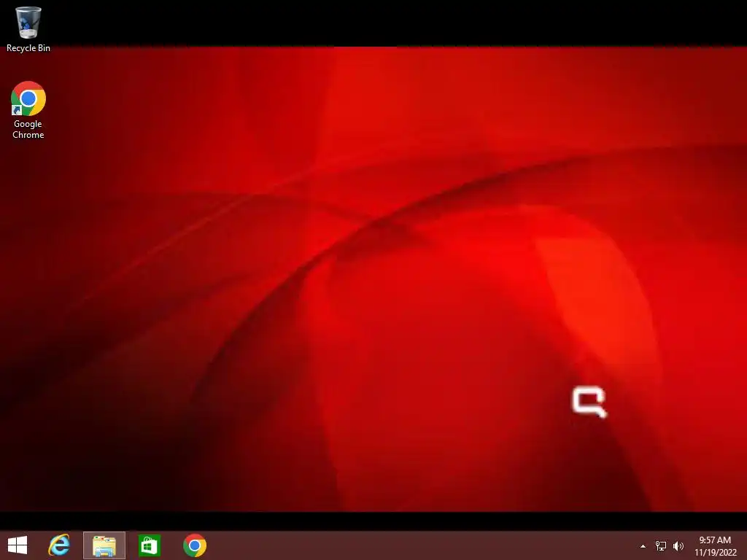Show hidden system tray icons
Screen dimensions: 747x560
(x=643, y=546)
